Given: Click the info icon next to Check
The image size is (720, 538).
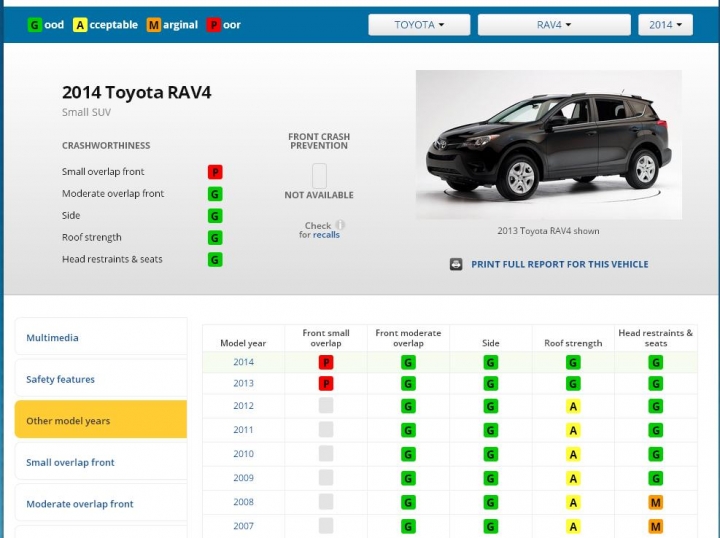Looking at the screenshot, I should point(340,225).
